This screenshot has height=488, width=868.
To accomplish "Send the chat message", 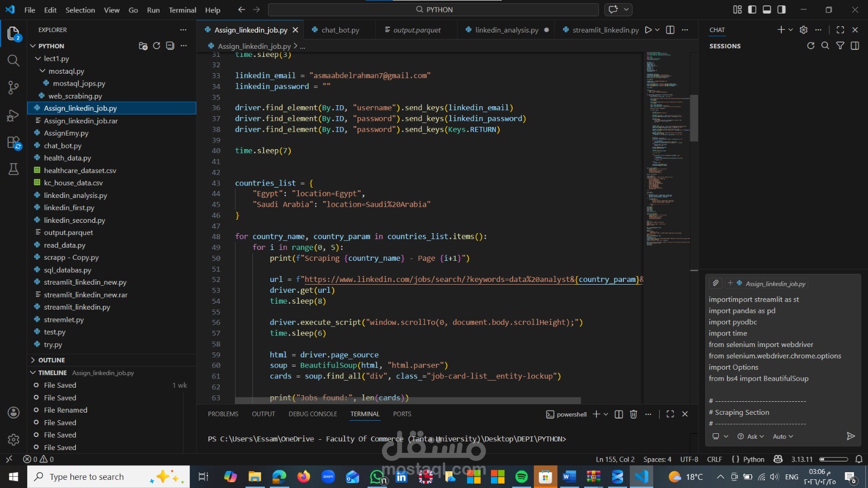I will pos(851,436).
